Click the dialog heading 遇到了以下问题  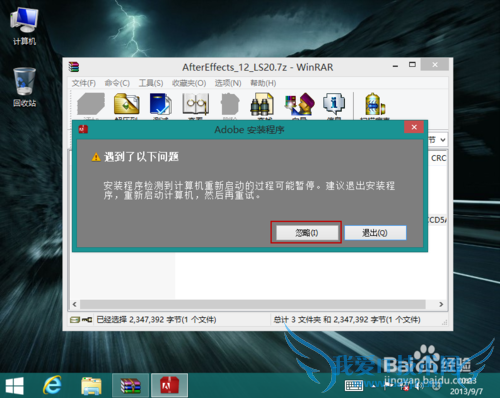[x=141, y=157]
